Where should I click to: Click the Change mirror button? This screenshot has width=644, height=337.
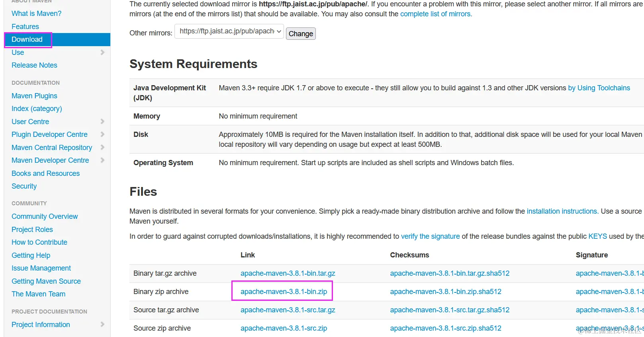click(301, 34)
